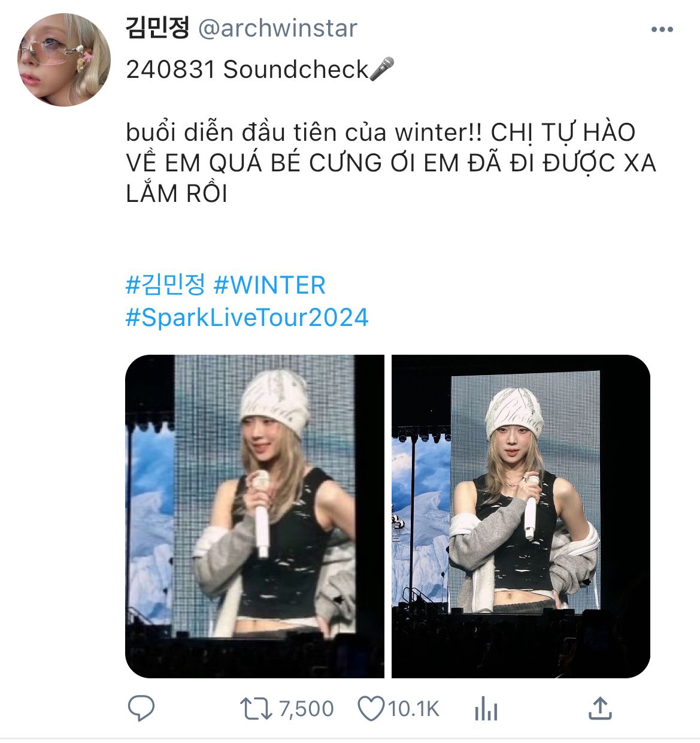700x743 pixels.
Task: Share tweet via upload arrow icon
Action: tap(599, 708)
